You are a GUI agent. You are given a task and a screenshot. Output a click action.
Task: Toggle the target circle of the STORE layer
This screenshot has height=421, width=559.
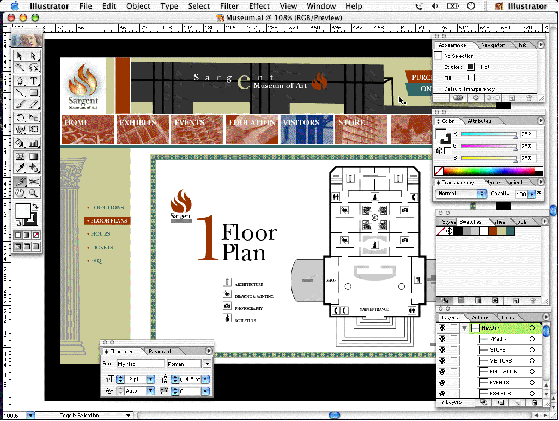coord(532,350)
